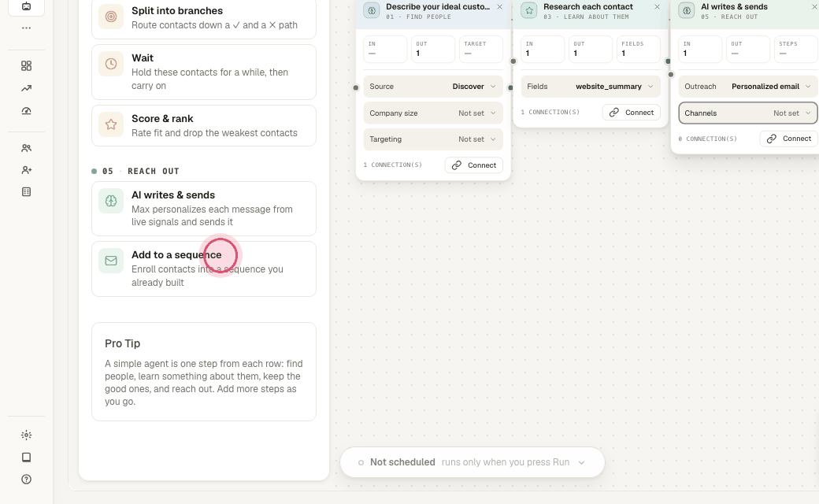Click "03 · LEARN ABOUT THEM" node subtitle
Screen dimensions: 819x504
click(x=586, y=17)
